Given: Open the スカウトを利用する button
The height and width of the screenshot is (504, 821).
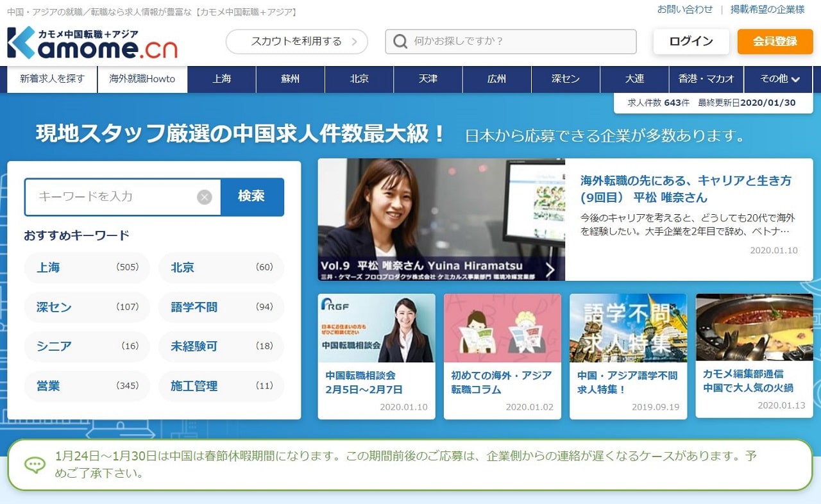Looking at the screenshot, I should [x=296, y=42].
